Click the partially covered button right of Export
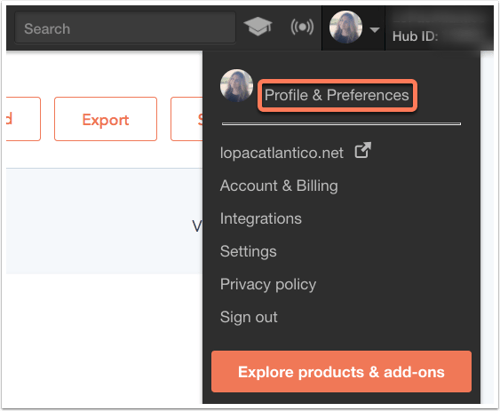 (187, 119)
